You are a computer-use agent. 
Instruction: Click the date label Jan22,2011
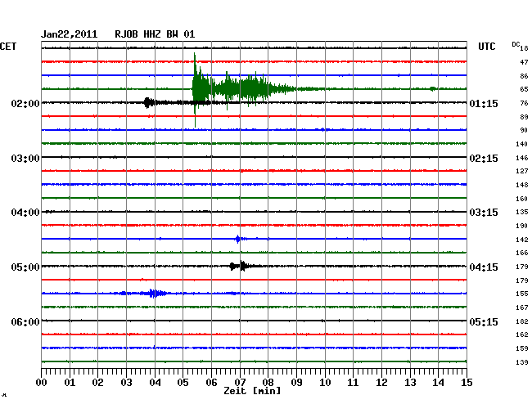point(70,34)
